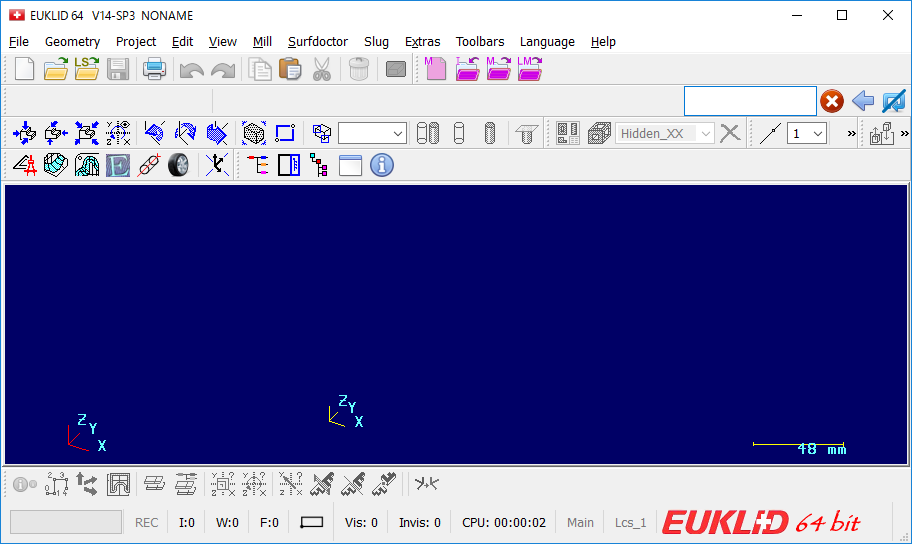Click the drawing compass geometry icon

tap(24, 165)
